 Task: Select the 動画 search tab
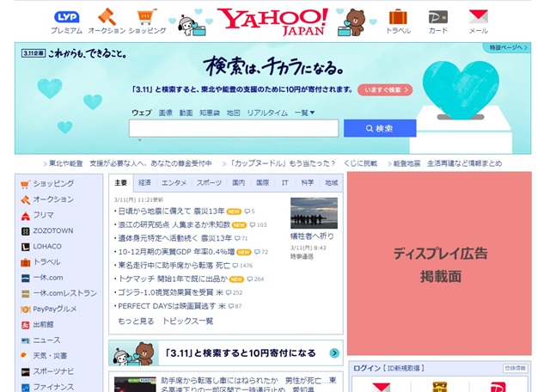[186, 113]
